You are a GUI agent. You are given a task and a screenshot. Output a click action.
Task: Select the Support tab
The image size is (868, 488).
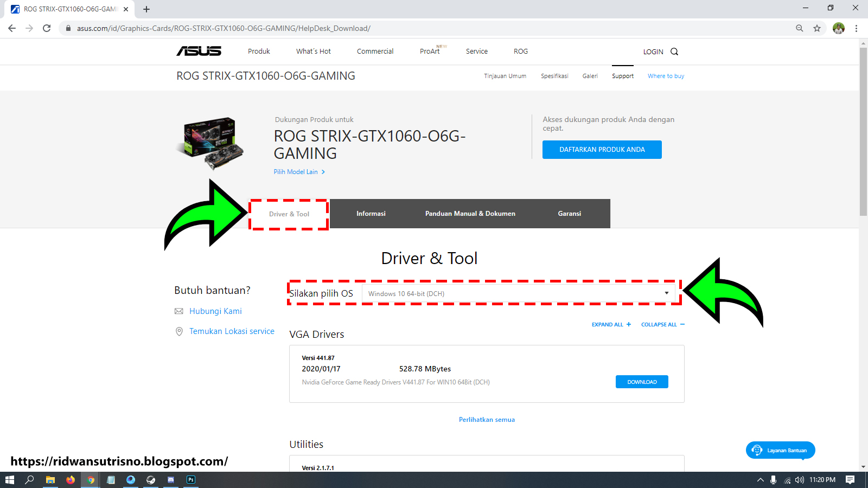(623, 76)
